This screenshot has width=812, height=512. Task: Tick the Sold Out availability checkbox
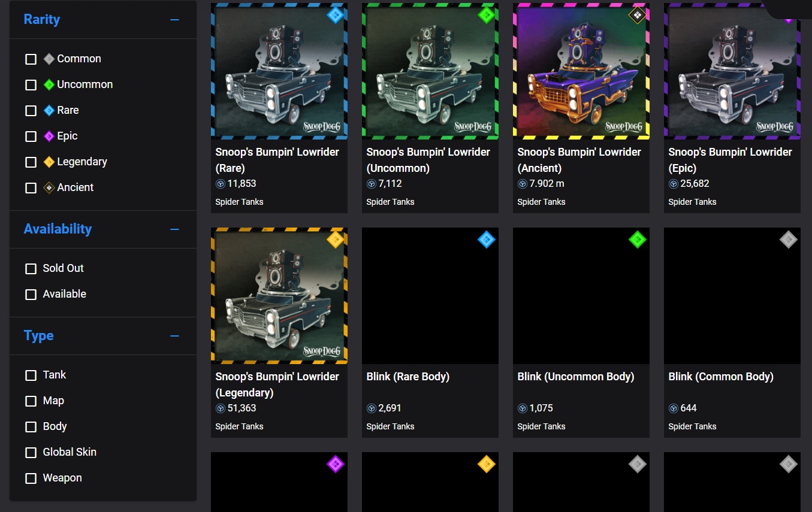click(x=31, y=269)
